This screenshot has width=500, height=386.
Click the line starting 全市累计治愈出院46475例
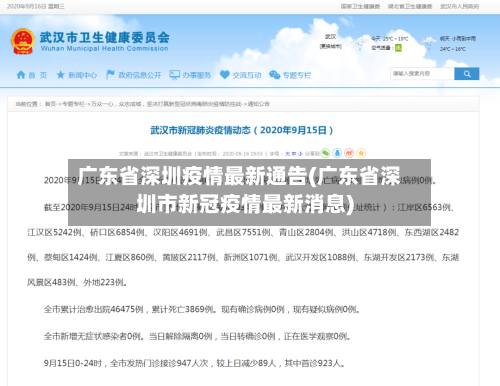pos(202,309)
